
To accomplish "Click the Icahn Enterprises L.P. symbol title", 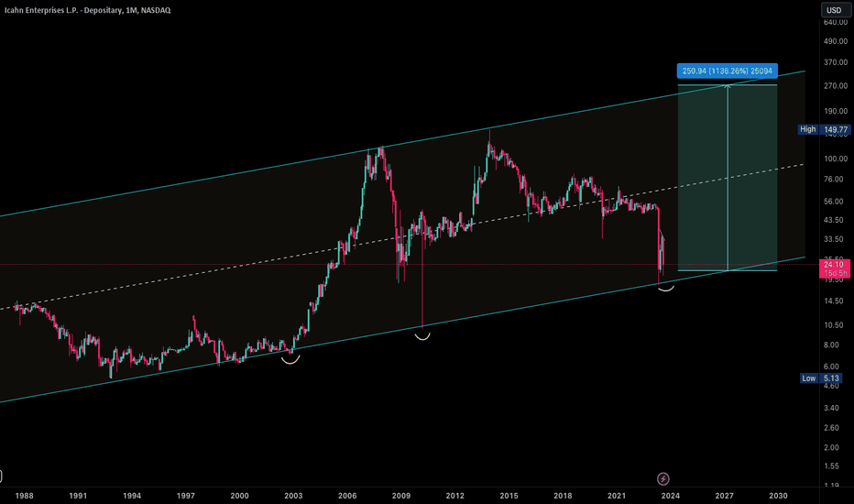I will click(88, 10).
